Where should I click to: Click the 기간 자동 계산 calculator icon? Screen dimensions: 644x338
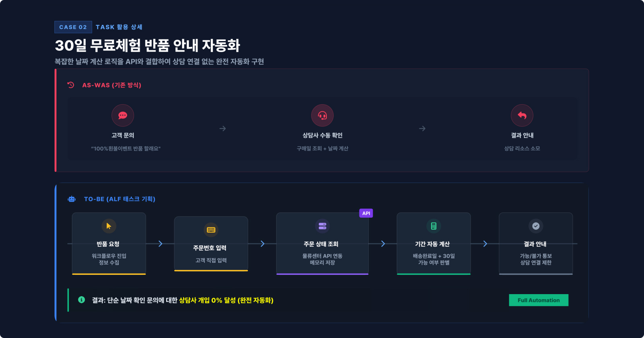[x=433, y=226]
